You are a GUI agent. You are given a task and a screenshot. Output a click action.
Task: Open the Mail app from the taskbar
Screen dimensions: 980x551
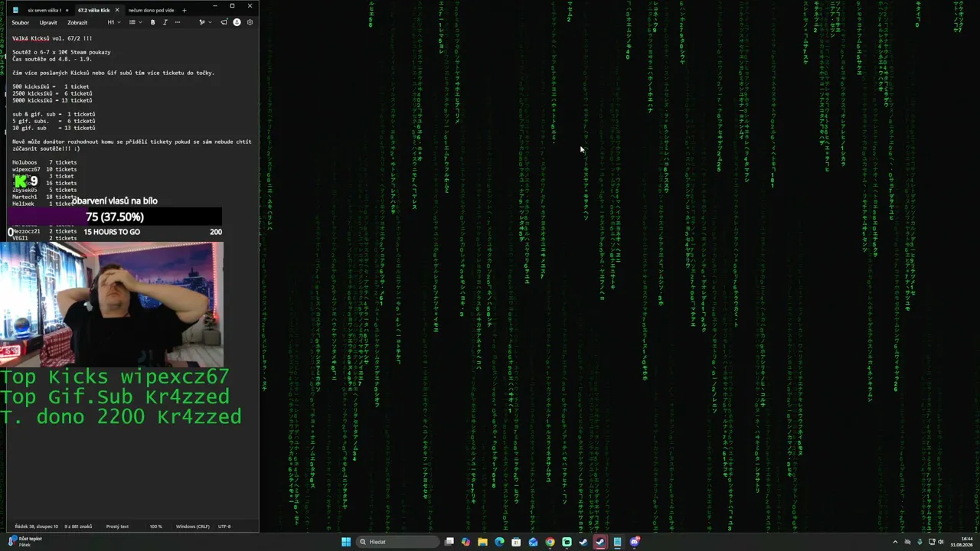tap(533, 542)
